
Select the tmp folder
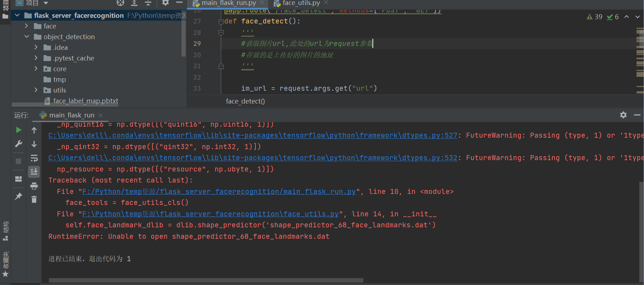coord(55,79)
